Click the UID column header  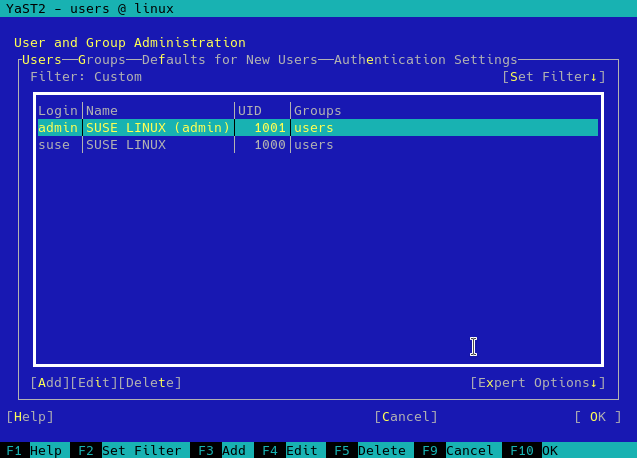250,111
